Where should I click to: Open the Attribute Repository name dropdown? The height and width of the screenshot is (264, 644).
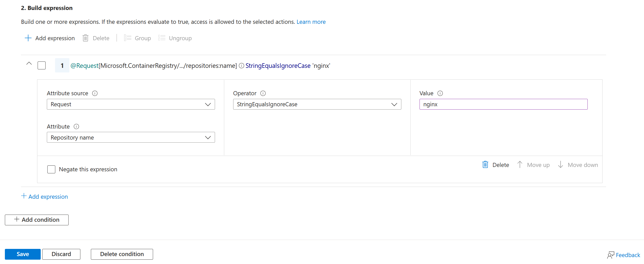coord(131,138)
